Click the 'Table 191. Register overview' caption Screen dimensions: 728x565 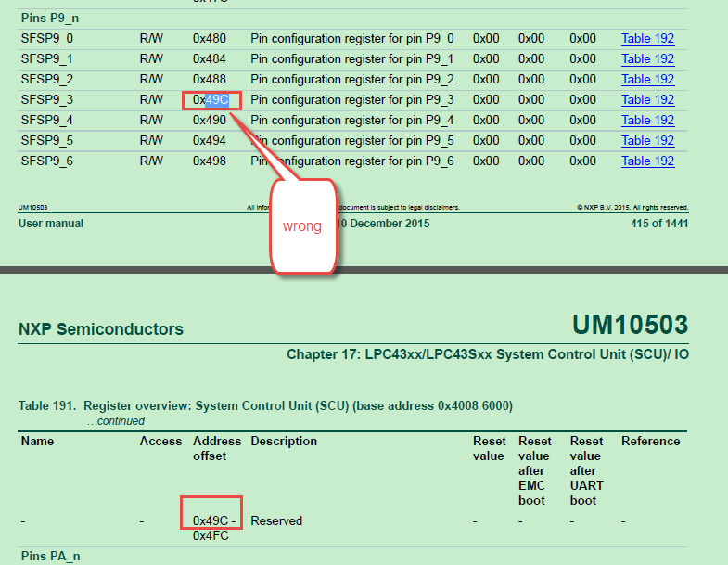tap(265, 406)
